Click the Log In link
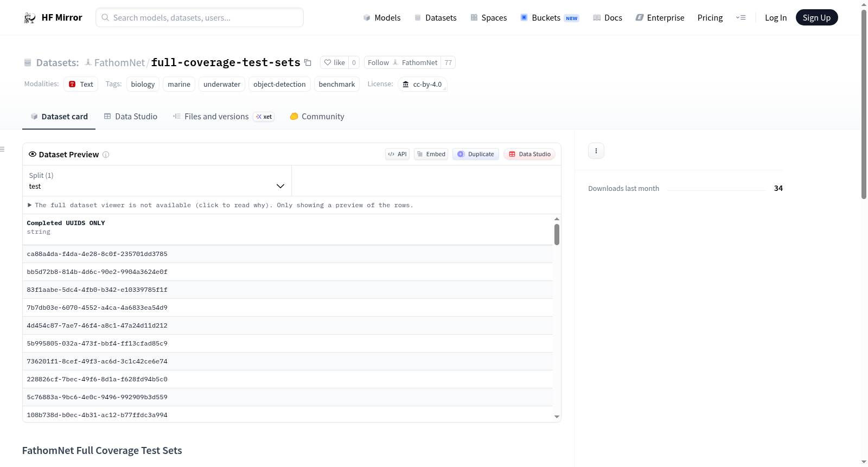This screenshot has width=868, height=467. (x=776, y=18)
